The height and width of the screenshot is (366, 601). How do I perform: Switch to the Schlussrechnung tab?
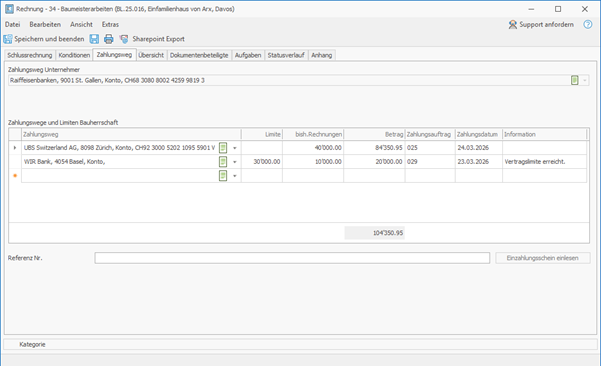(x=30, y=55)
